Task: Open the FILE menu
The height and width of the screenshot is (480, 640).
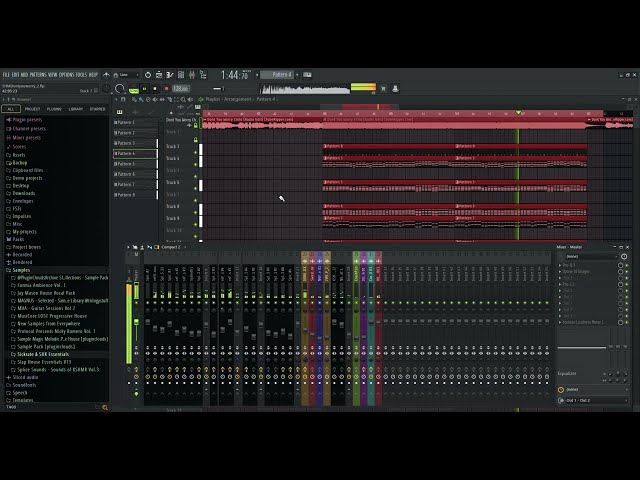Action: pyautogui.click(x=7, y=75)
